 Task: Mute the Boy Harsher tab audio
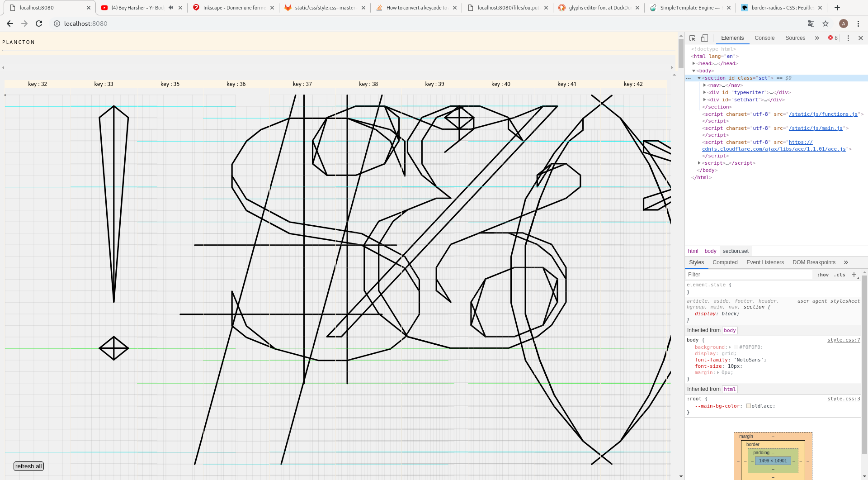(171, 8)
